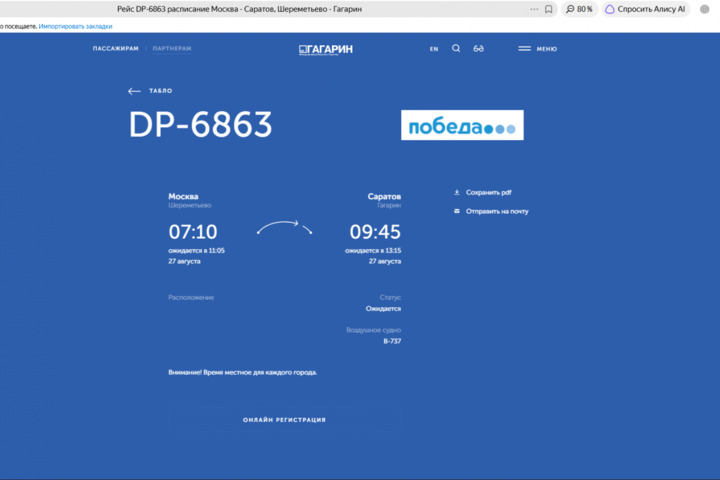
Task: Click the envelope icon beside Отправить на почту
Action: tap(456, 211)
